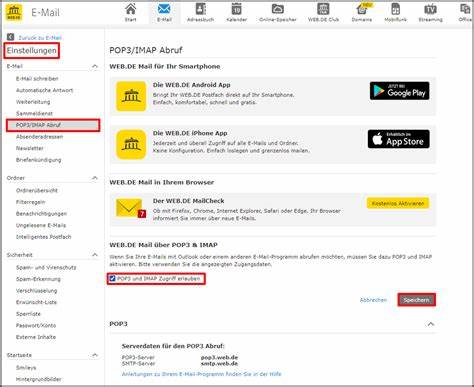Click Zurück zu E-Mail link
Viewport: 474px width, 387px height.
point(40,38)
